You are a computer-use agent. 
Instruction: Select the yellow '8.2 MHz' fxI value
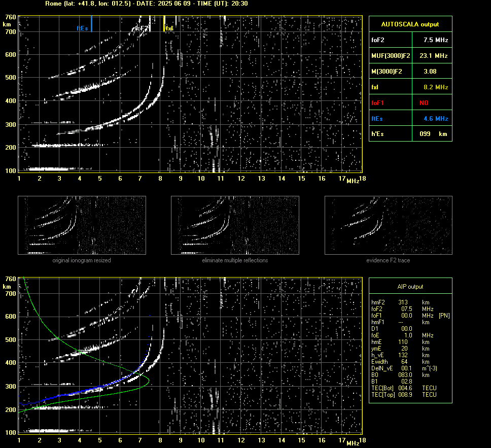(436, 87)
